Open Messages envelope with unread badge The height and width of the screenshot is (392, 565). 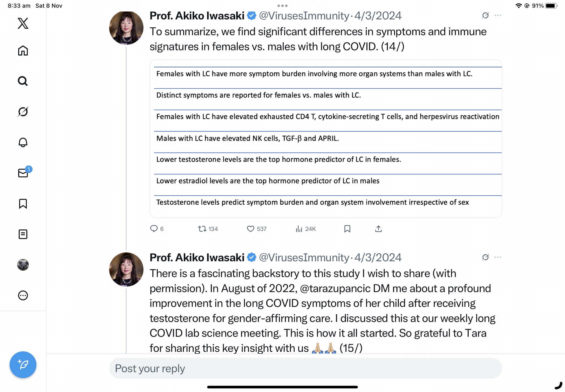[x=23, y=173]
